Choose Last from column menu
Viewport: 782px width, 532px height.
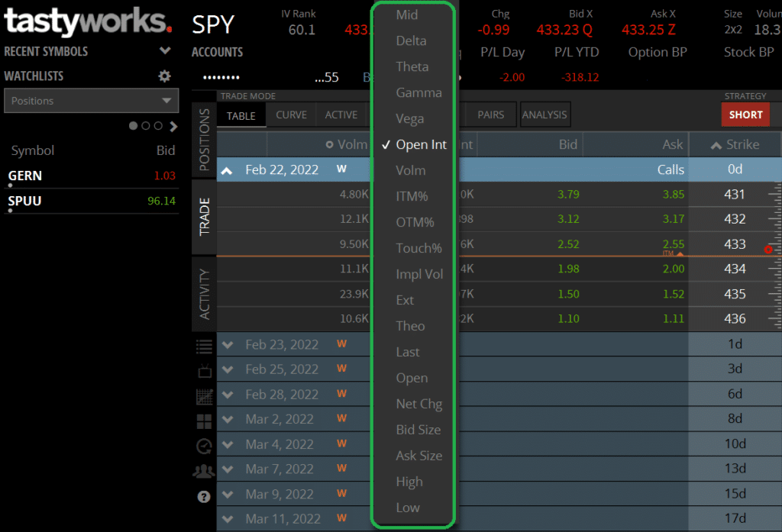click(x=408, y=352)
